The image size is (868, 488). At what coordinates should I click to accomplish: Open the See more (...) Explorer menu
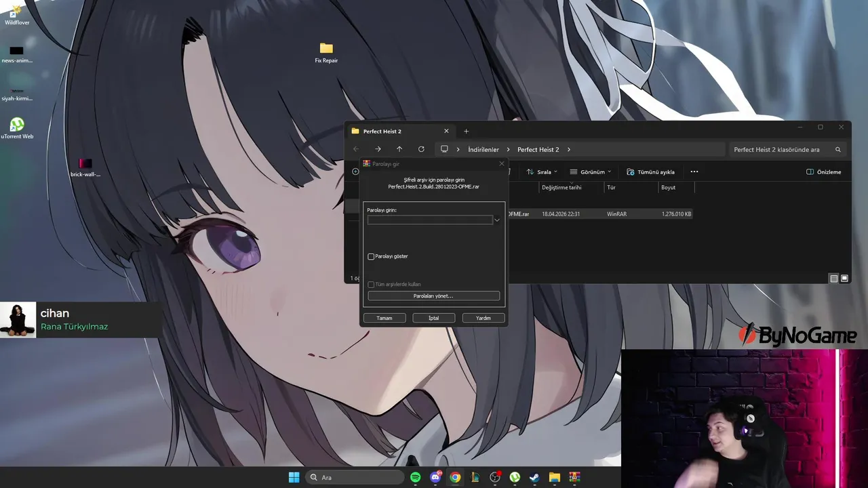click(694, 171)
